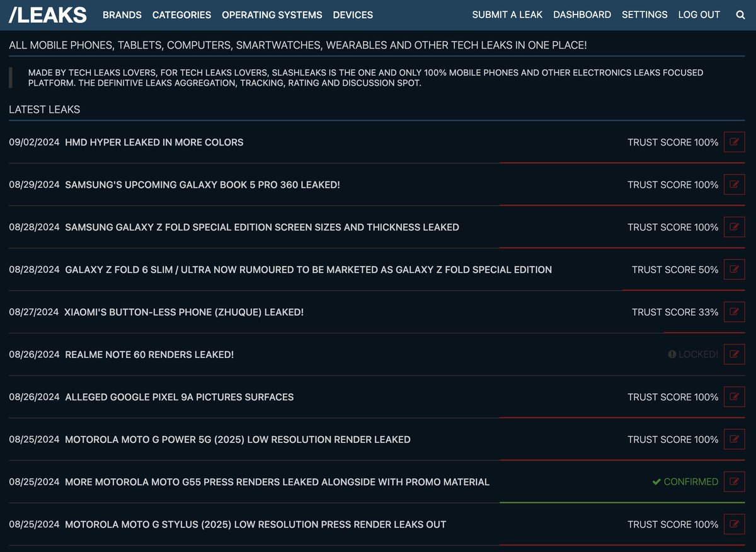Click the search magnifier icon
This screenshot has height=552, width=756.
pos(740,14)
